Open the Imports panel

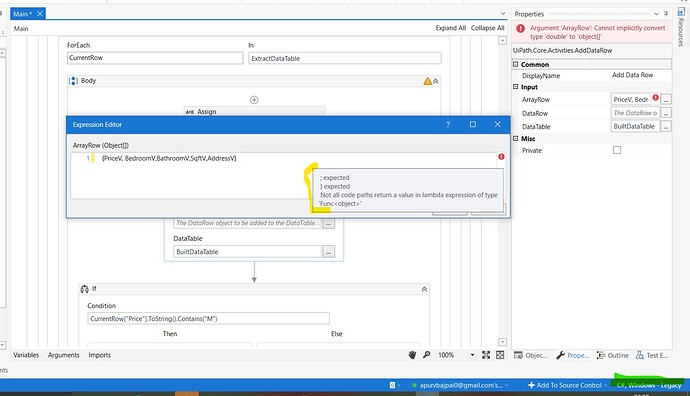pyautogui.click(x=99, y=355)
